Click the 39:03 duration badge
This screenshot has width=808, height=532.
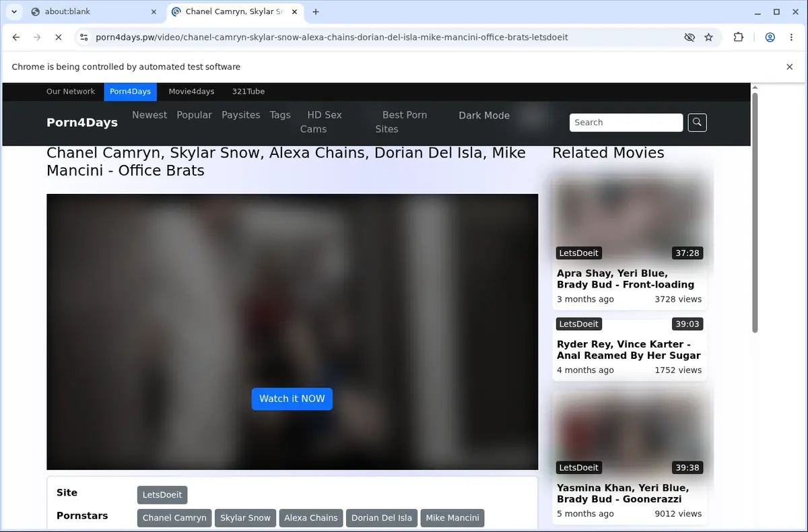click(x=687, y=324)
